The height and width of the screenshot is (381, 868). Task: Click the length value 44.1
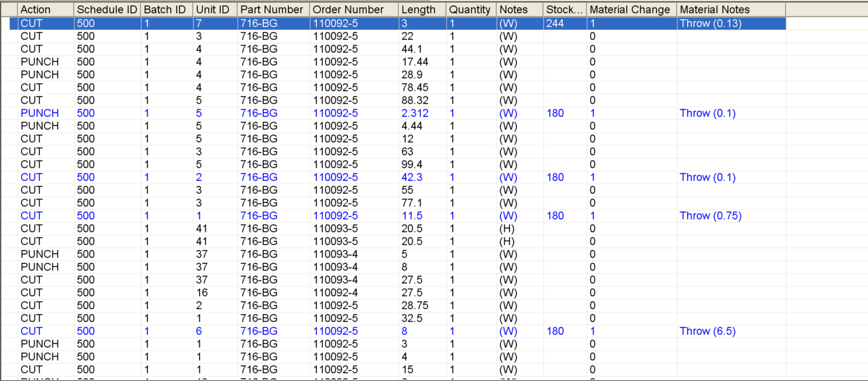[411, 49]
